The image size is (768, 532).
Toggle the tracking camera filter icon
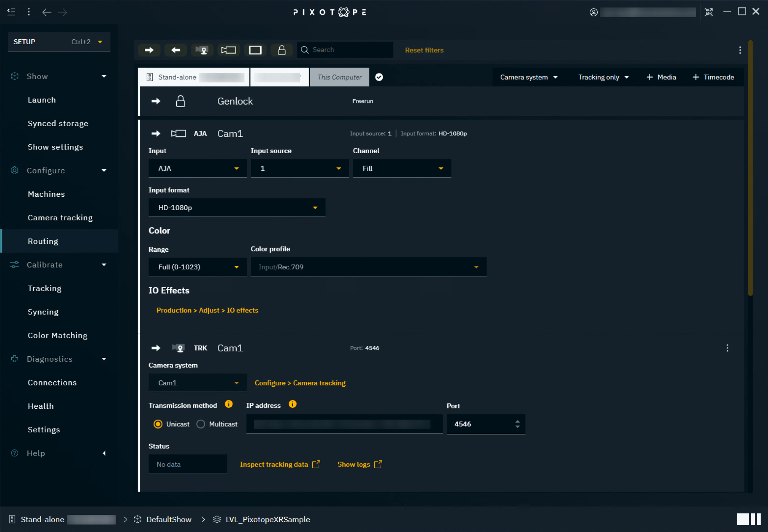tap(202, 50)
